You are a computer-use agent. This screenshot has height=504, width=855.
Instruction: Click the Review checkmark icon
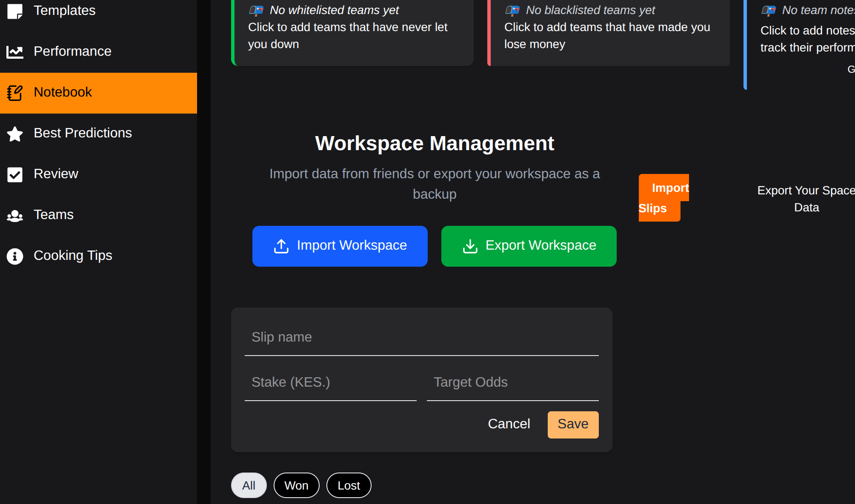pos(15,174)
